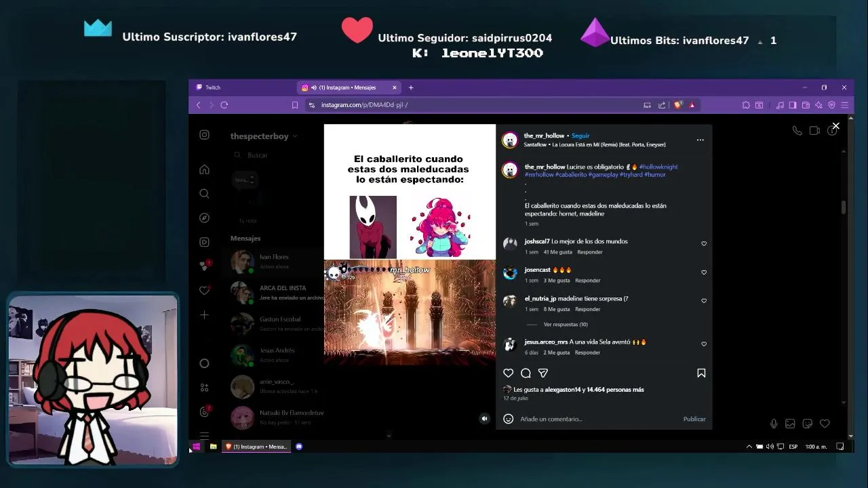Like the post with heart icon
Image resolution: width=868 pixels, height=488 pixels.
(508, 373)
